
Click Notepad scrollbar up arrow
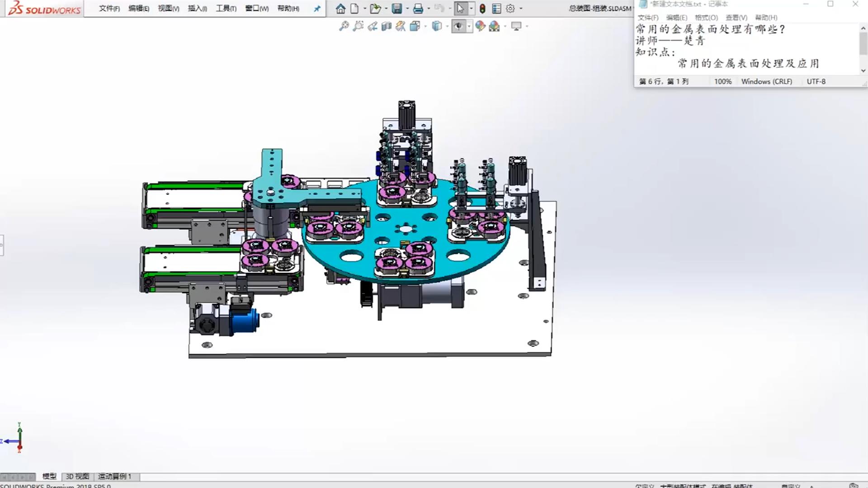click(863, 28)
